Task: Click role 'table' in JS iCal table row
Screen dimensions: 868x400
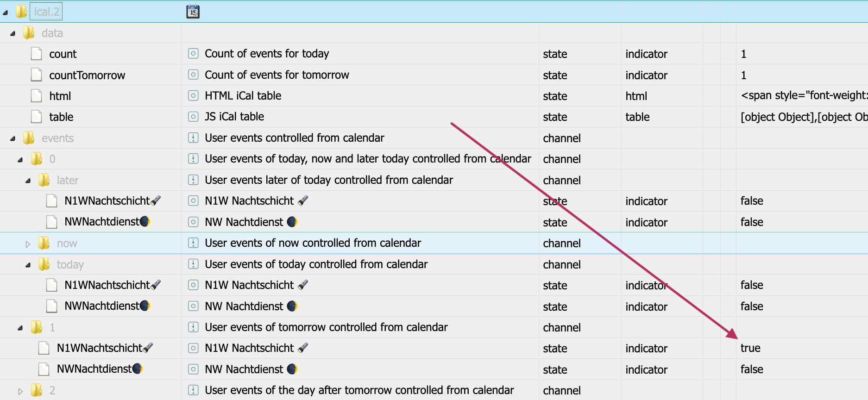Action: point(637,117)
